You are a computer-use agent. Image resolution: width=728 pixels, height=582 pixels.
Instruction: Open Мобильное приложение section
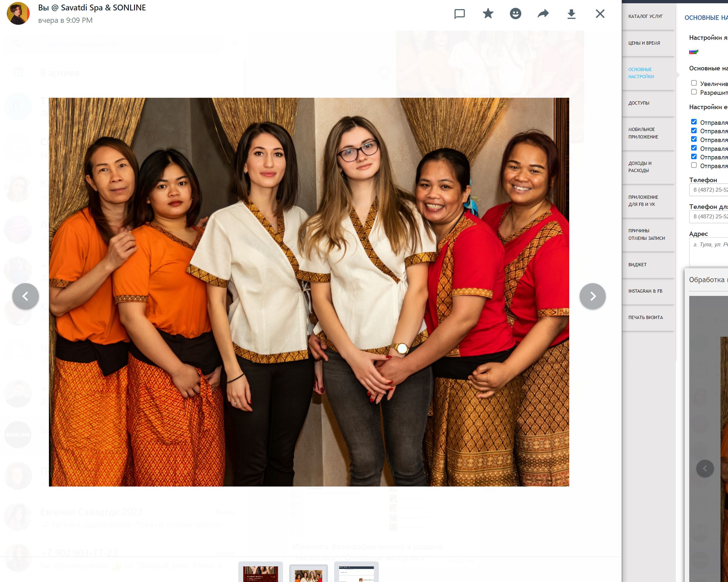[x=648, y=133]
